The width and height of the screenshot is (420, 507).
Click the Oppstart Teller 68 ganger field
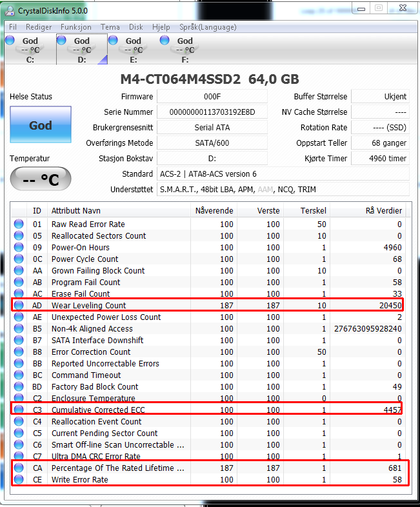coord(380,143)
